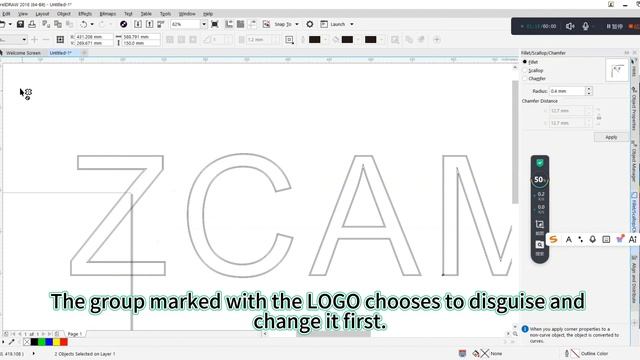
Task: Click the Quick customize plus icon
Action: click(437, 40)
